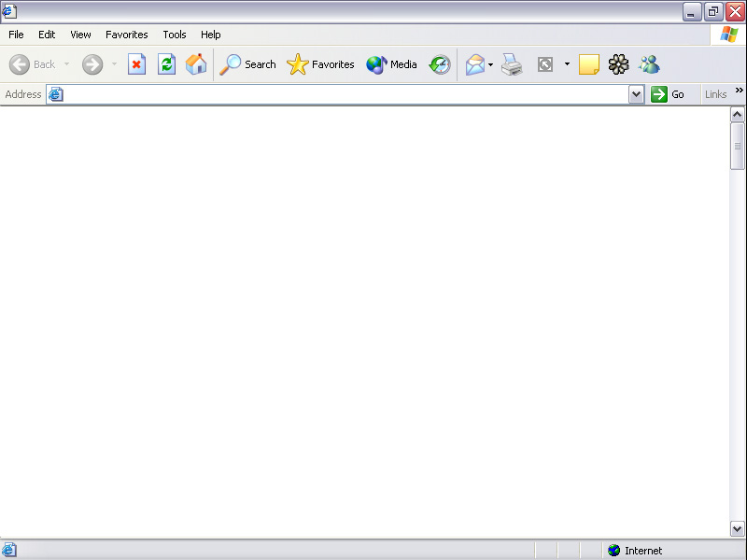Go to the Home page icon
The image size is (747, 560).
[196, 64]
